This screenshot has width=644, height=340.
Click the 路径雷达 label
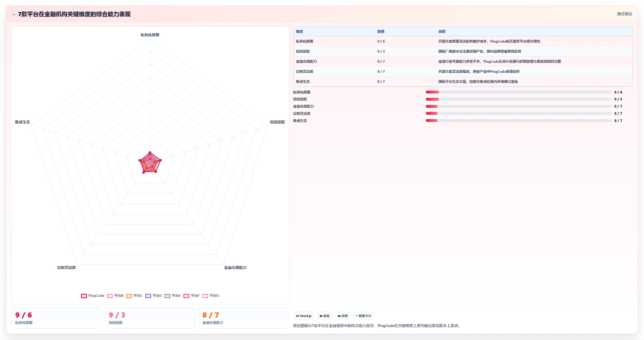(x=624, y=14)
